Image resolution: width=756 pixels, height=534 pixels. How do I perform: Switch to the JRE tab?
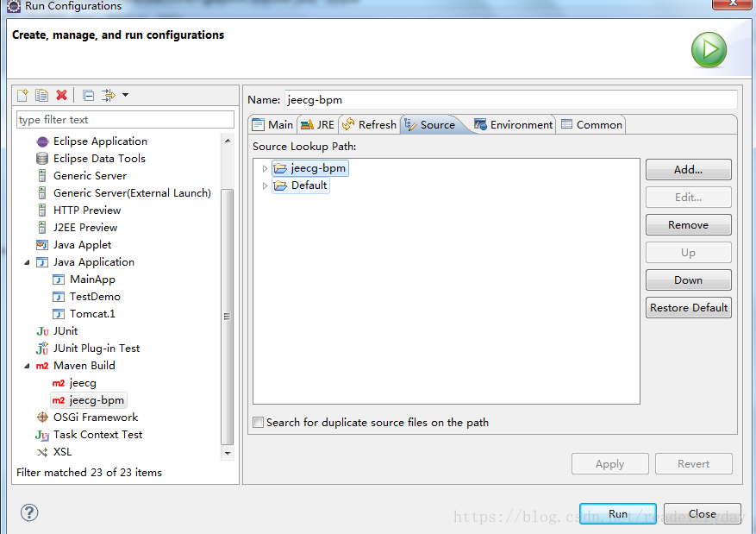pos(318,125)
